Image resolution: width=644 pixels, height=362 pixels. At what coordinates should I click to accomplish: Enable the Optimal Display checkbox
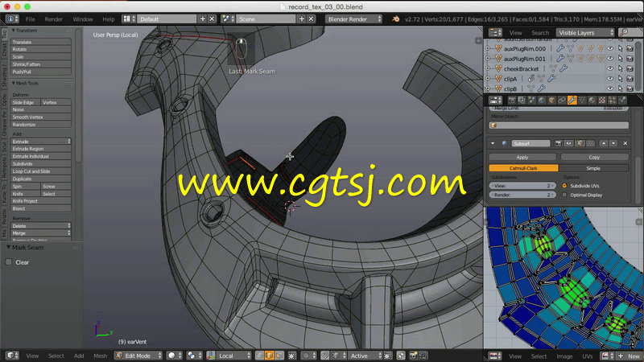(x=564, y=195)
